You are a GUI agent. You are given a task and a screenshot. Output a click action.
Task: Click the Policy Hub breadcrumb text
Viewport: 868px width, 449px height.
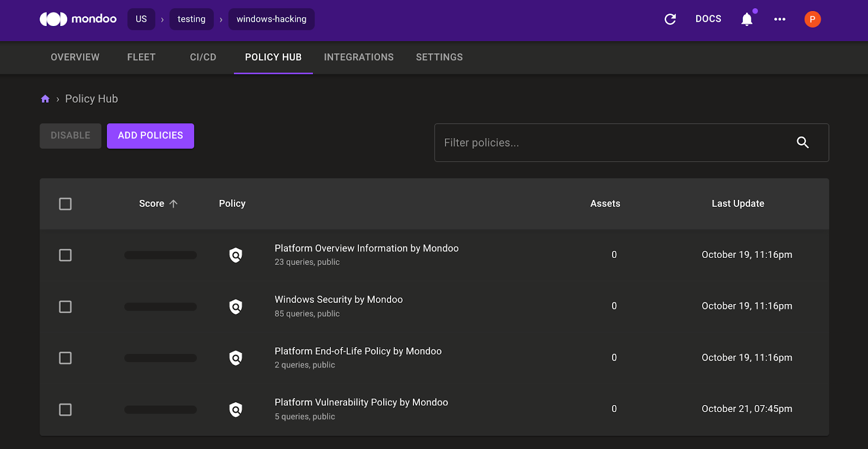[92, 99]
